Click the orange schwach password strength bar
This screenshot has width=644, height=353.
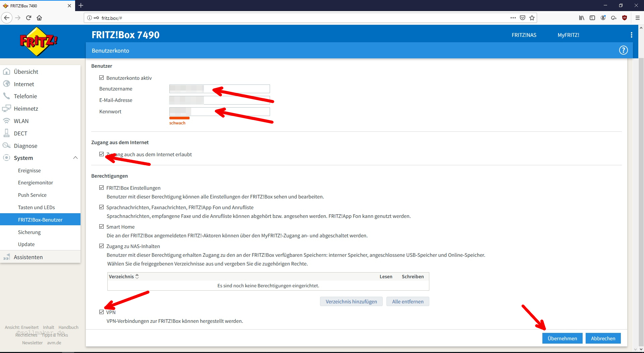(x=179, y=118)
